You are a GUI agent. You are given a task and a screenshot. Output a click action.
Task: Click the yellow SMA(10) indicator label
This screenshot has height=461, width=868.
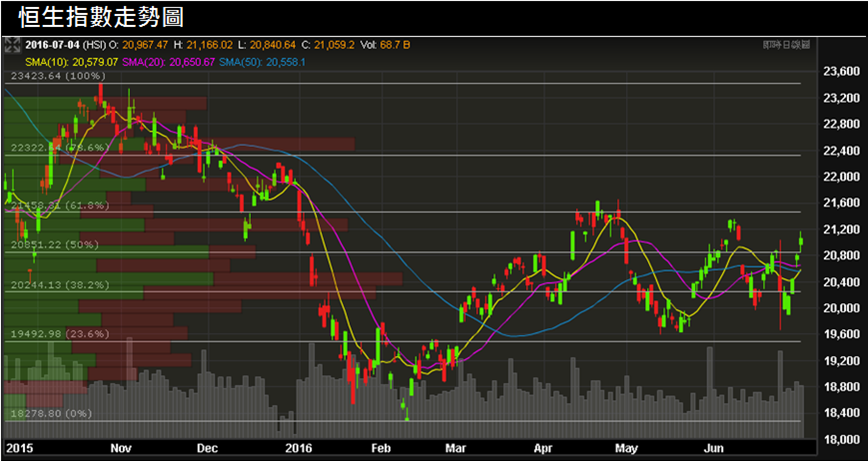73,62
